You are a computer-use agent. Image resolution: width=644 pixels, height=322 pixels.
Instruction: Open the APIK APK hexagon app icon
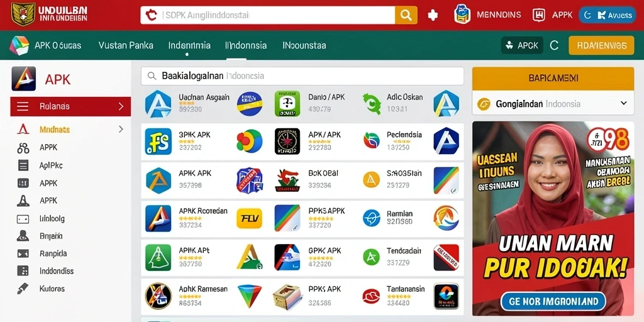(x=158, y=180)
